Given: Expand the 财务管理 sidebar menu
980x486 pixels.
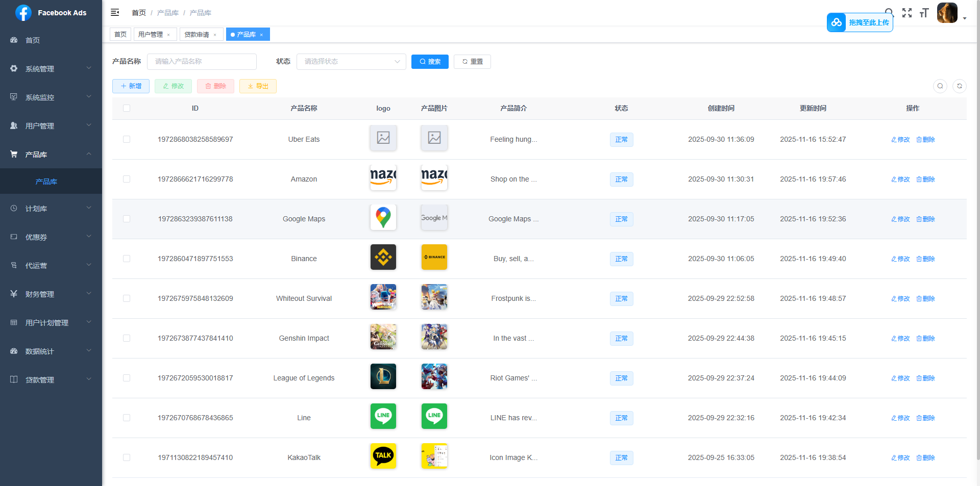Looking at the screenshot, I should tap(51, 294).
